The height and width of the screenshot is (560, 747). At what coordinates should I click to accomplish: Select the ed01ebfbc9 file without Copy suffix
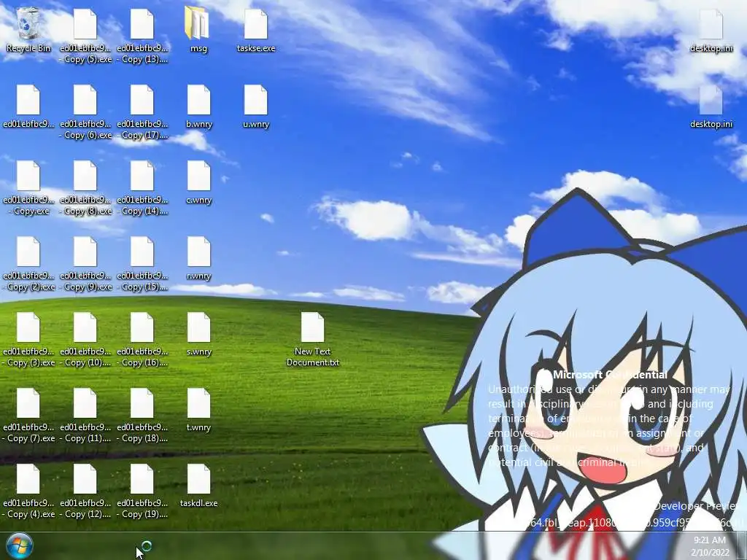(28, 106)
